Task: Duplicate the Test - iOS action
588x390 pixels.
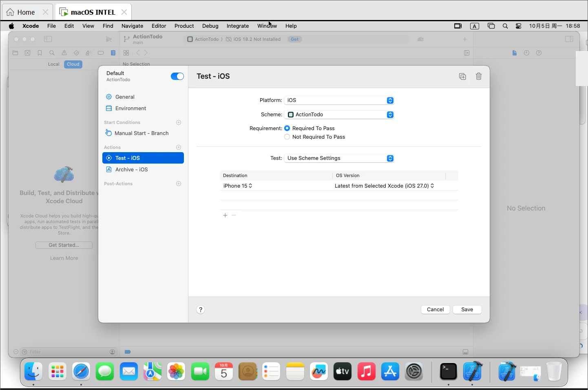Action: click(462, 76)
